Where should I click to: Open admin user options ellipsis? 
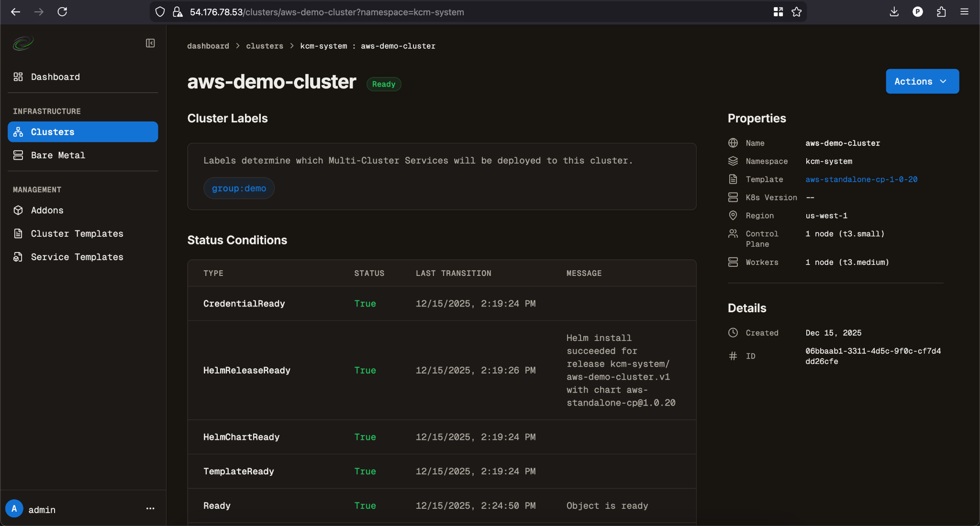pos(150,509)
